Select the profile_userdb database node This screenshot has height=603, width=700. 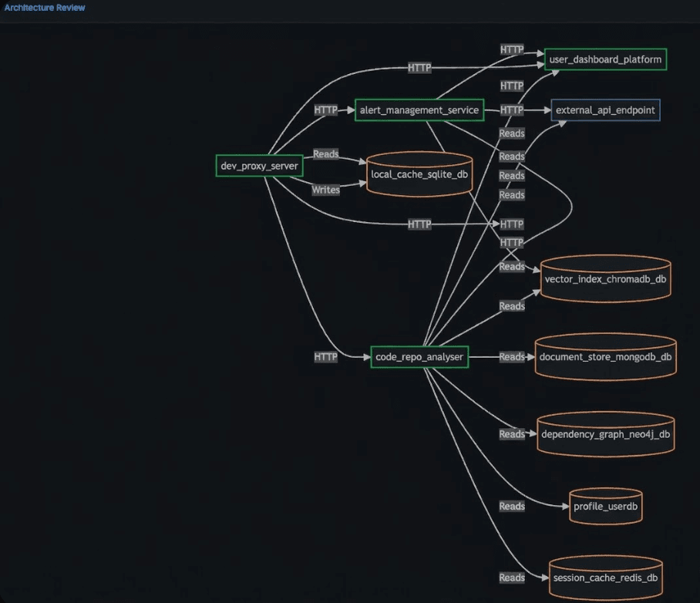605,506
